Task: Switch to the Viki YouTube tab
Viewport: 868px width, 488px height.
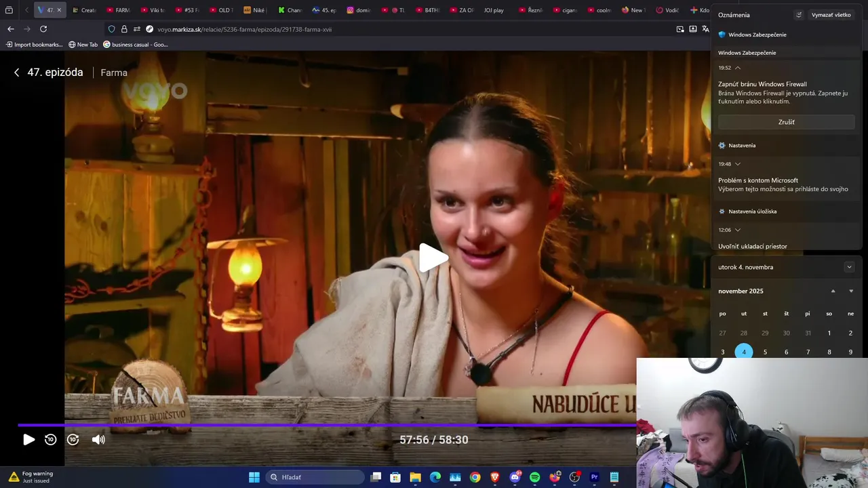Action: coord(153,10)
